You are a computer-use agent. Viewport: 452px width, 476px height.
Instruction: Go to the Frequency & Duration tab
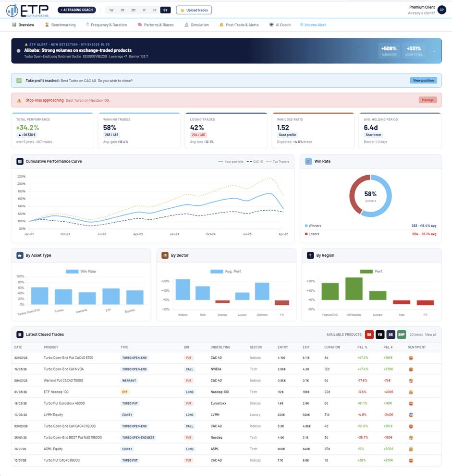click(x=106, y=25)
